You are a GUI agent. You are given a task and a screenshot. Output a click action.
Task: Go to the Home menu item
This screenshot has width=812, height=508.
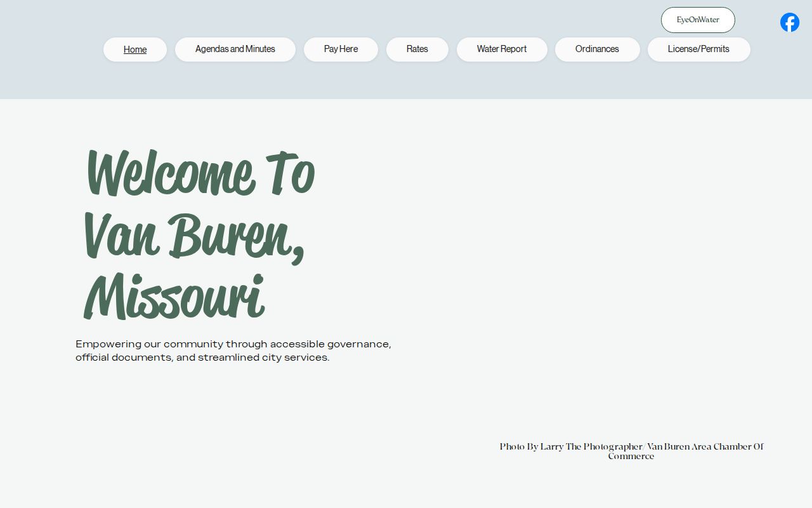[x=135, y=50]
